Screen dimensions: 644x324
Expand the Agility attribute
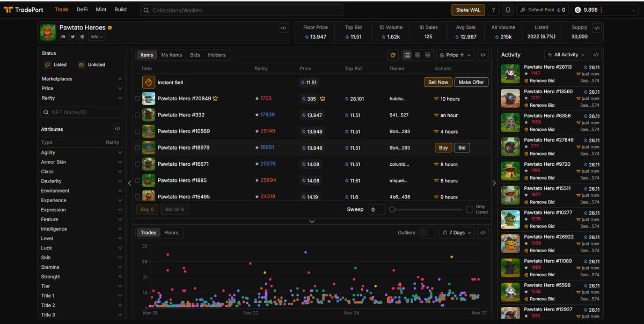[x=82, y=152]
